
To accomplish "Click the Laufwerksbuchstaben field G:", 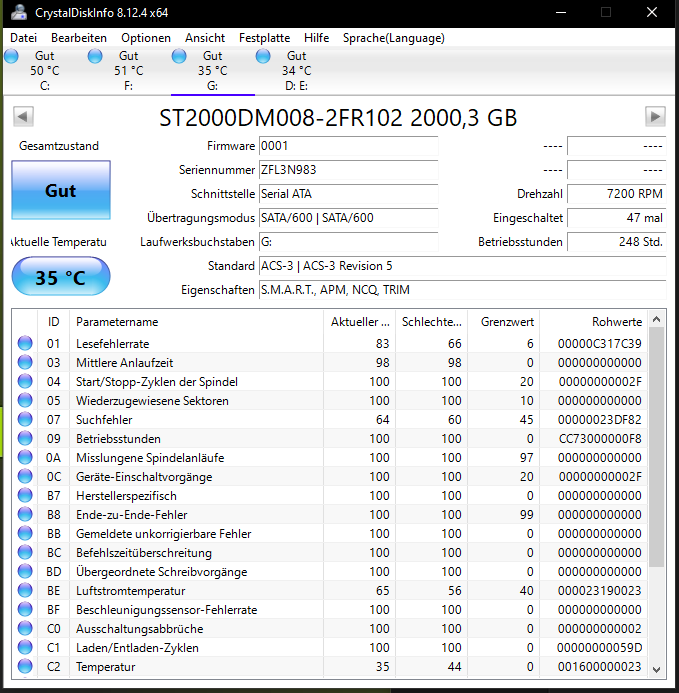I will coord(348,242).
